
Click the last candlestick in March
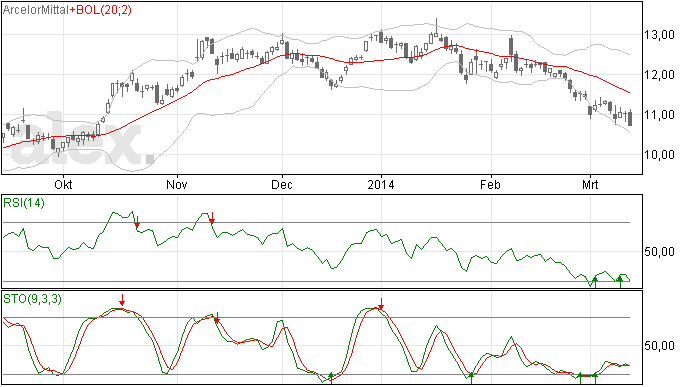point(630,118)
